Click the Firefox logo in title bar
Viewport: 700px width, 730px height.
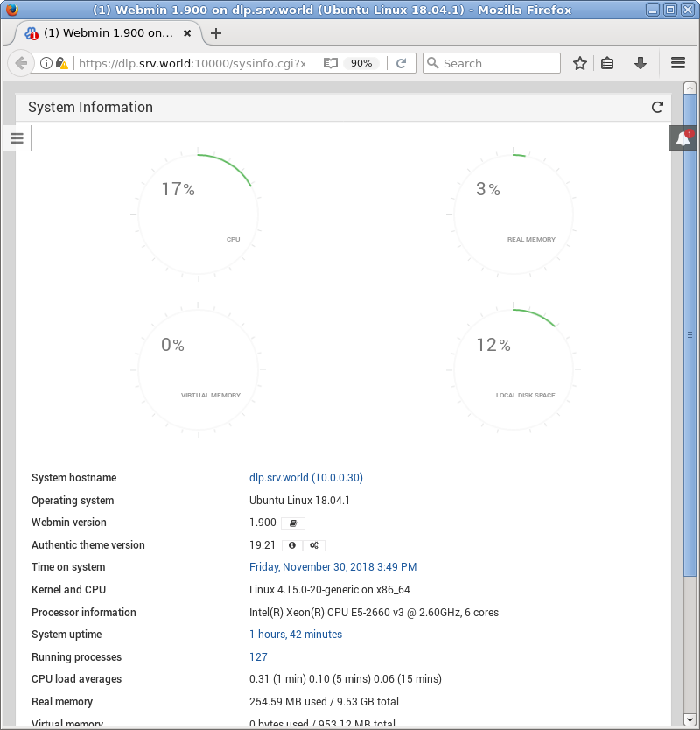point(11,10)
